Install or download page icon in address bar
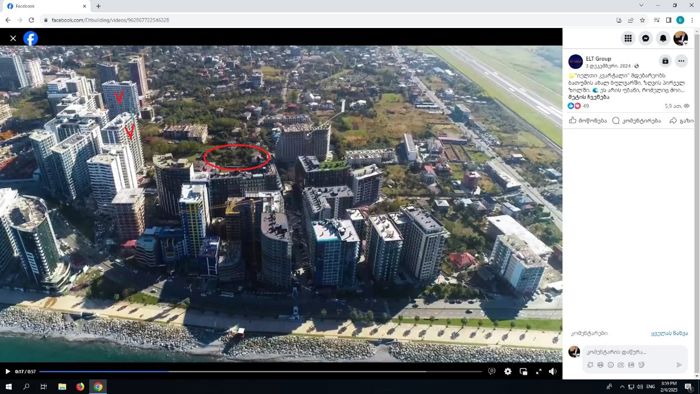The image size is (700, 394). click(x=619, y=20)
